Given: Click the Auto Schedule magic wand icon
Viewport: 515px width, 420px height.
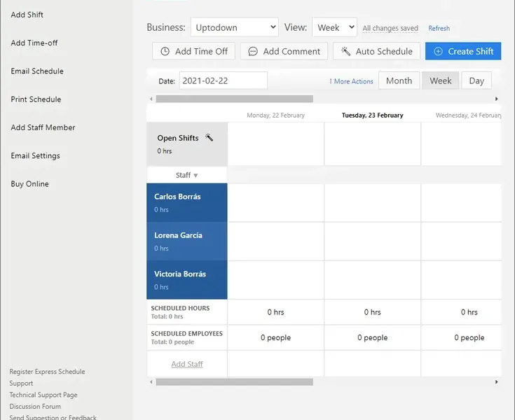Looking at the screenshot, I should (x=346, y=51).
